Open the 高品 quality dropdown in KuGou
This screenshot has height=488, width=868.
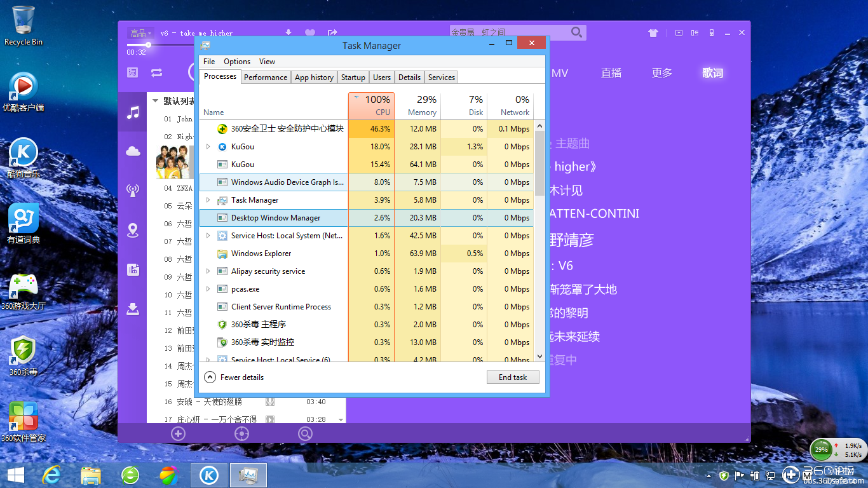click(x=140, y=32)
